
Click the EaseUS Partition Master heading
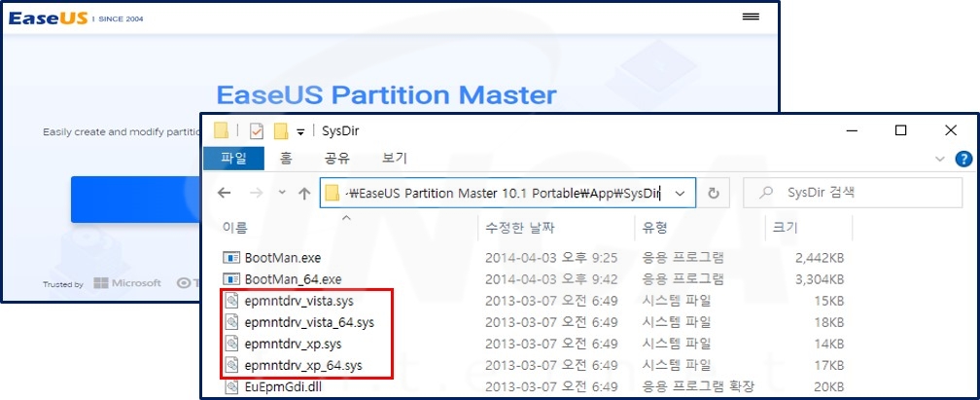click(x=386, y=95)
